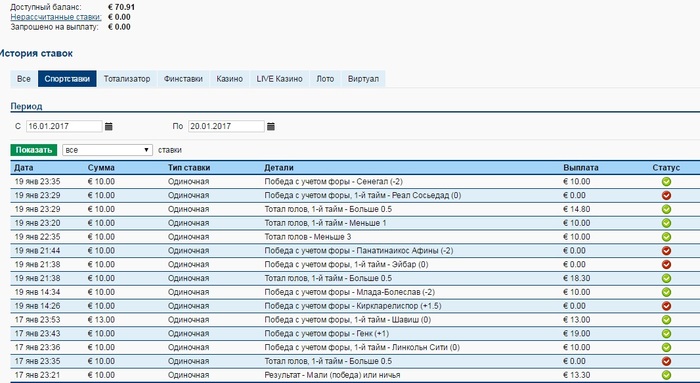Click the date 19 янв 23:35
This screenshot has height=383, width=700.
(37, 182)
